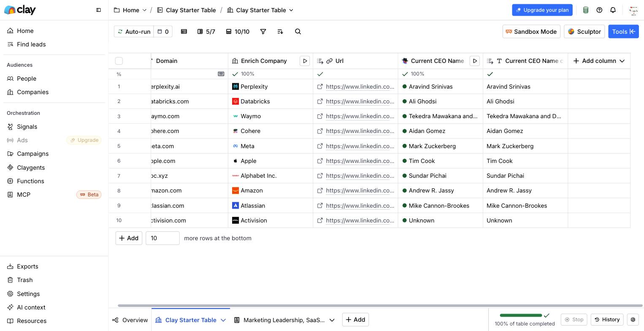
Task: Open the search icon in table toolbar
Action: (x=298, y=32)
